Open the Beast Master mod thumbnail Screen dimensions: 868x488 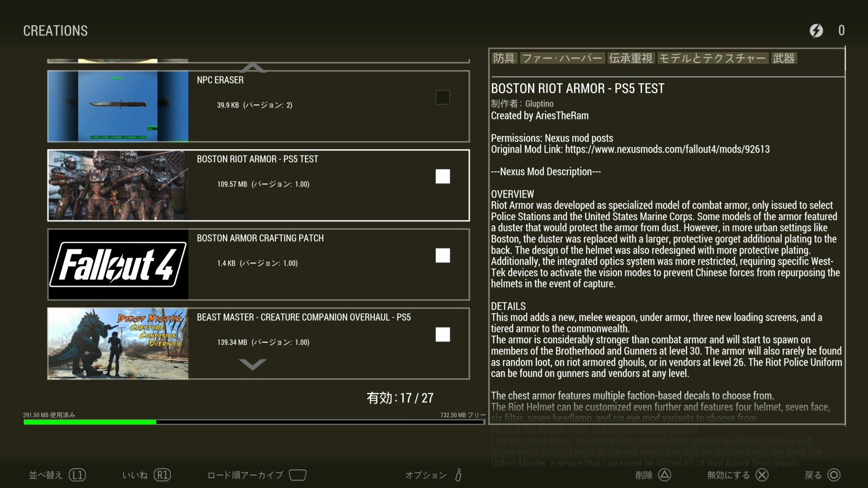(x=118, y=343)
